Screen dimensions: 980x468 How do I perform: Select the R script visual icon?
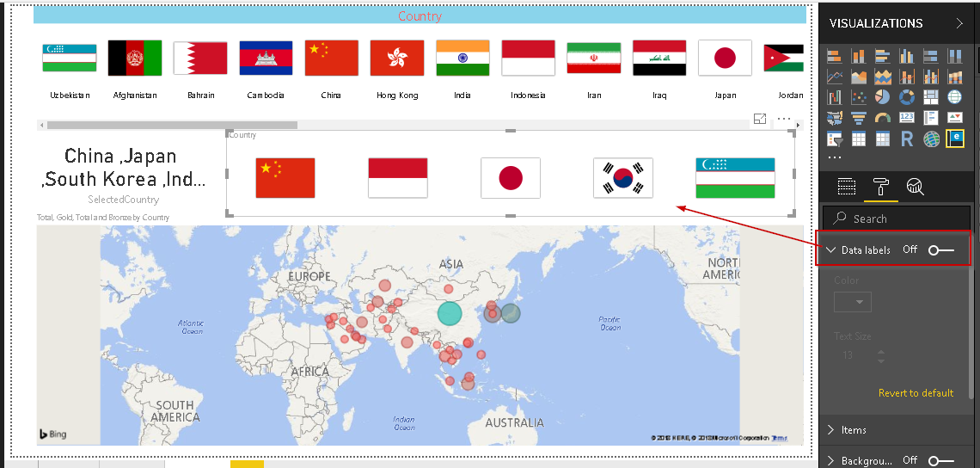(x=907, y=139)
